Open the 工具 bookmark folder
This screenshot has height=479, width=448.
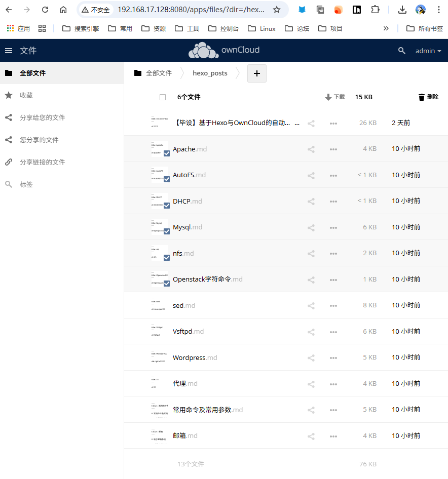(187, 29)
